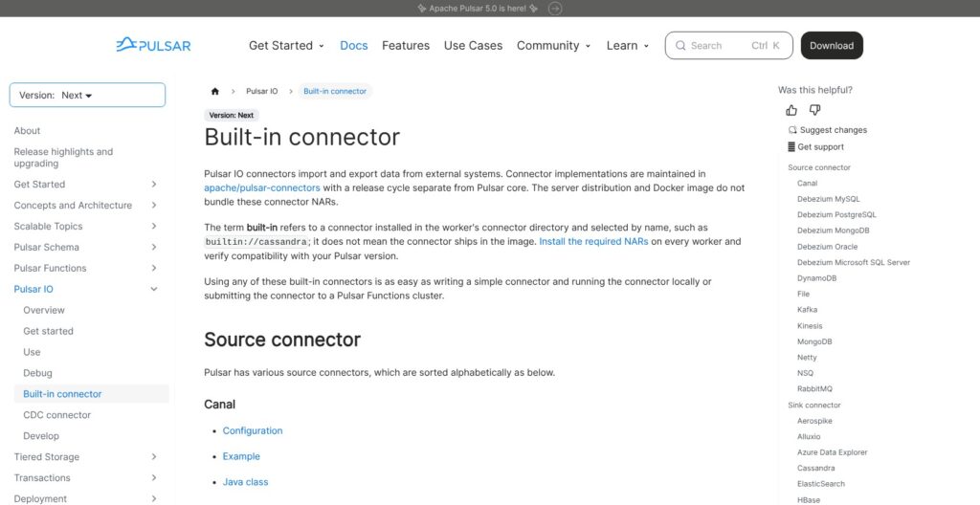Click the home breadcrumb icon

click(x=215, y=91)
